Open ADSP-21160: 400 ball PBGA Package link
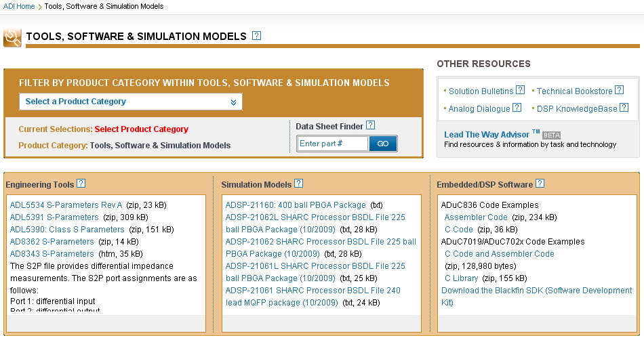The image size is (644, 340). click(296, 205)
